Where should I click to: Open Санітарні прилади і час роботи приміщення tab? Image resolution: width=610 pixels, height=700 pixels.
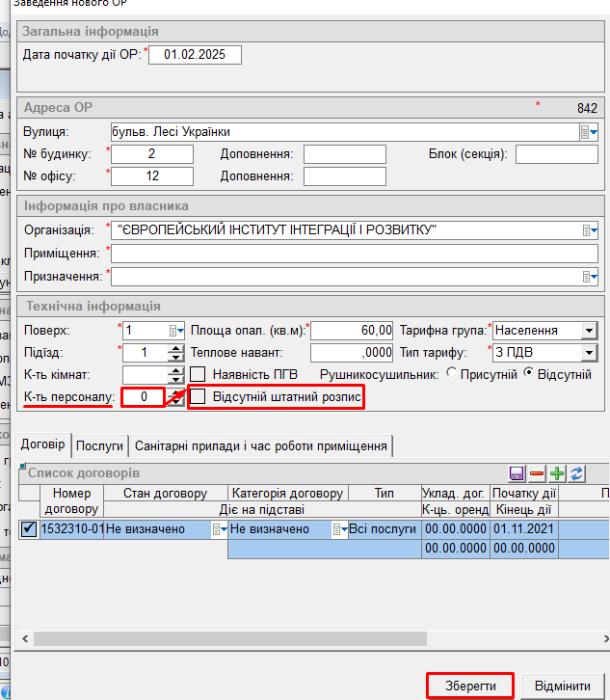tap(262, 445)
